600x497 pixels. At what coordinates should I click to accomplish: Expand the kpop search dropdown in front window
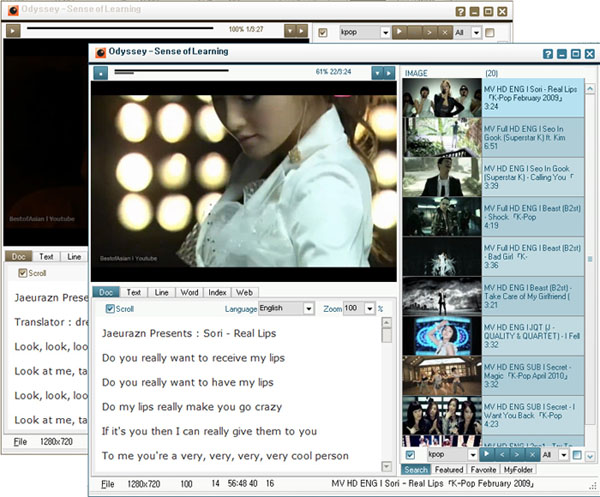473,455
